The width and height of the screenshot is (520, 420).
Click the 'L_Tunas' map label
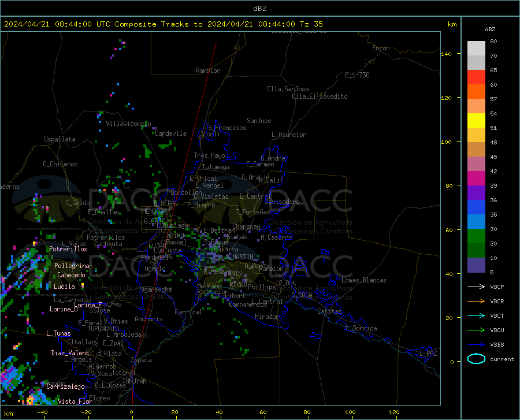pos(58,333)
